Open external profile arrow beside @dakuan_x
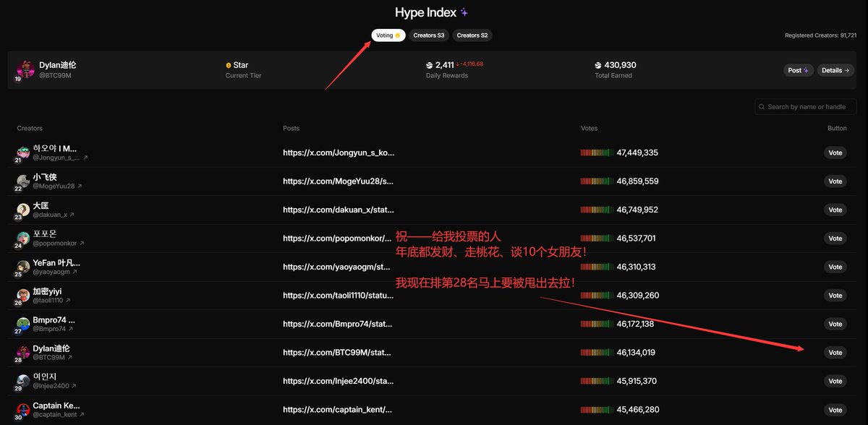Image resolution: width=868 pixels, height=425 pixels. 72,215
